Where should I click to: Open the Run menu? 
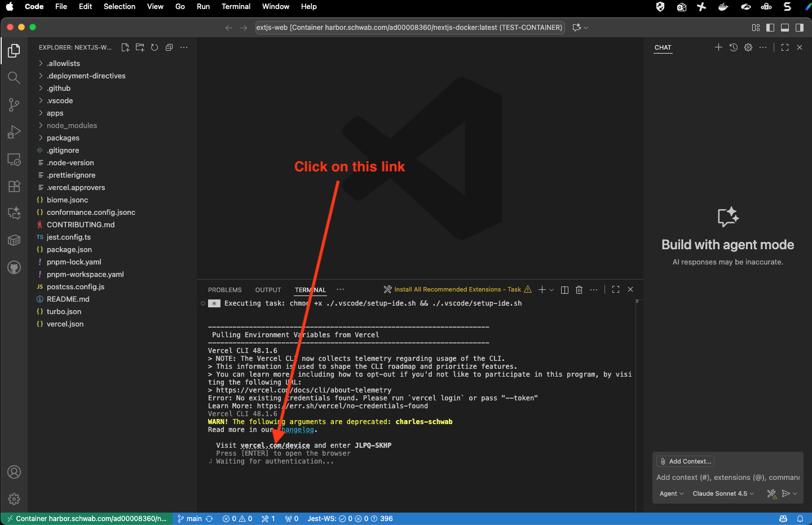tap(203, 6)
